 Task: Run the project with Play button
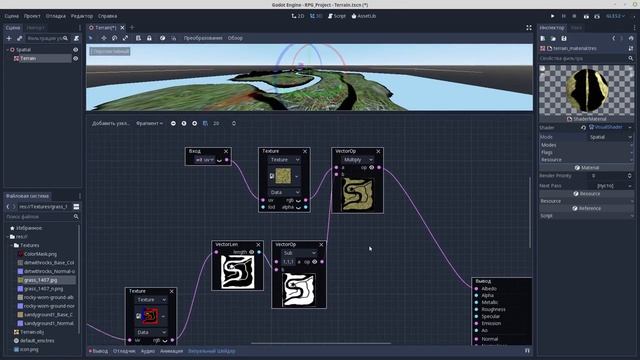point(553,16)
